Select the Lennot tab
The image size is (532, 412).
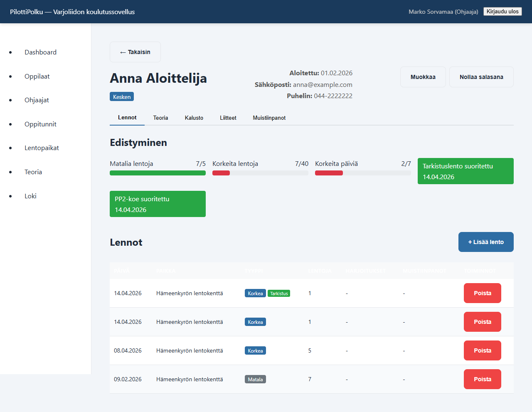pyautogui.click(x=127, y=118)
